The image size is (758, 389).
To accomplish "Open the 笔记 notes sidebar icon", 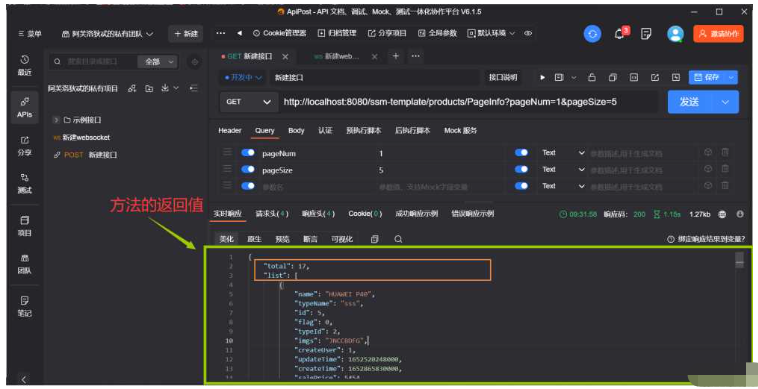I will pos(25,306).
